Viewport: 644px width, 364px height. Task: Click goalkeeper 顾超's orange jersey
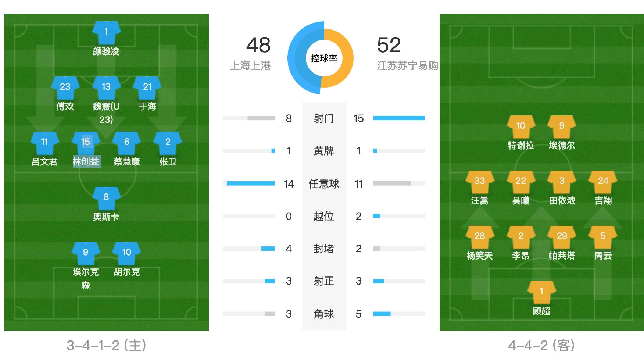click(x=541, y=292)
